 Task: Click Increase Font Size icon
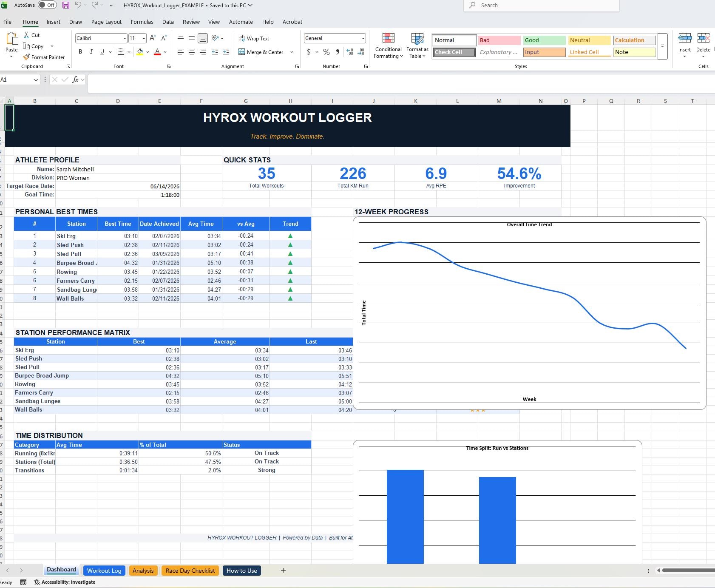pyautogui.click(x=153, y=38)
